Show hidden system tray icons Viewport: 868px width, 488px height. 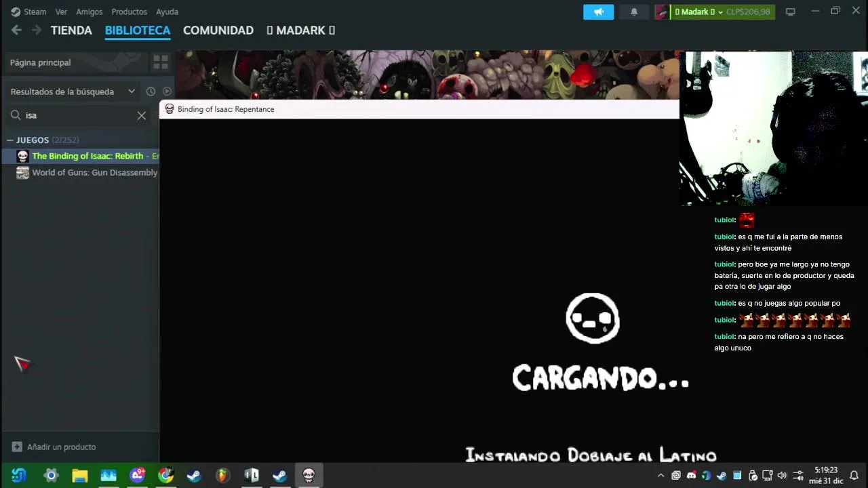[660, 475]
